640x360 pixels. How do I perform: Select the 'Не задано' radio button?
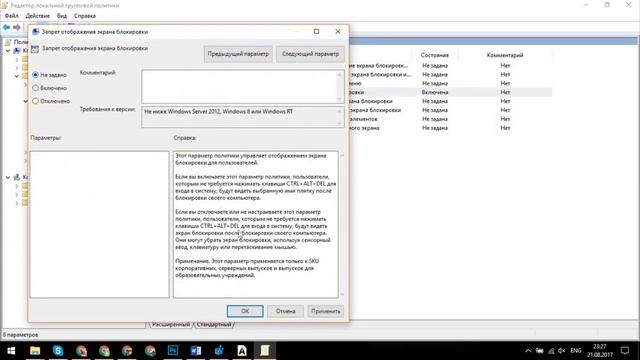(36, 75)
